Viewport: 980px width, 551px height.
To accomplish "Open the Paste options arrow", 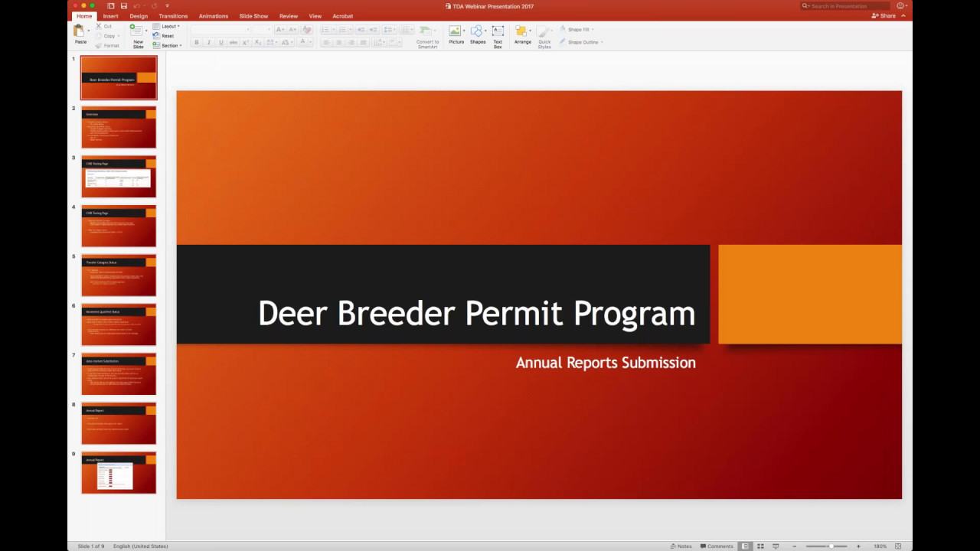I will (x=89, y=32).
